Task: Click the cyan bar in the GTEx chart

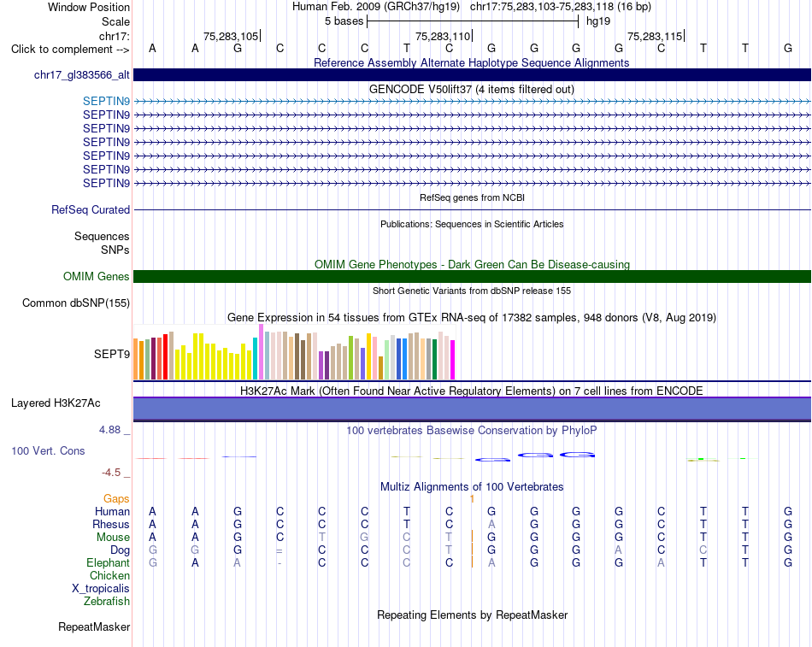Action: tap(255, 358)
